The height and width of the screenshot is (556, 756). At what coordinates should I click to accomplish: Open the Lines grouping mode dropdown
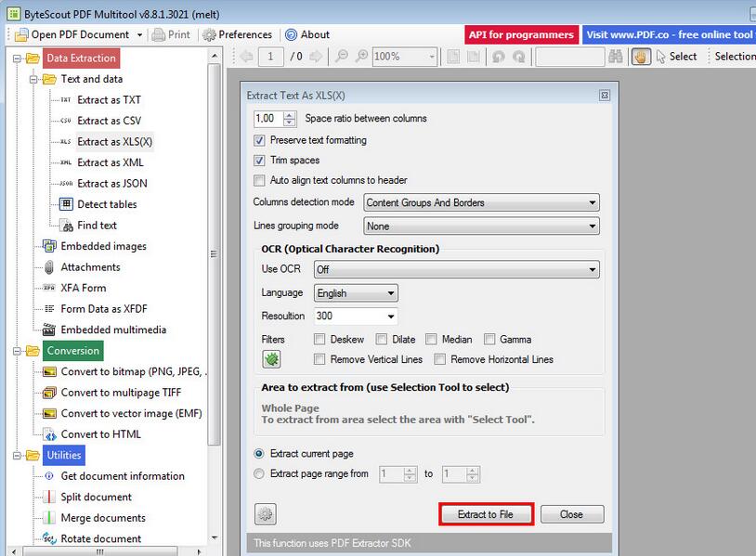[481, 226]
